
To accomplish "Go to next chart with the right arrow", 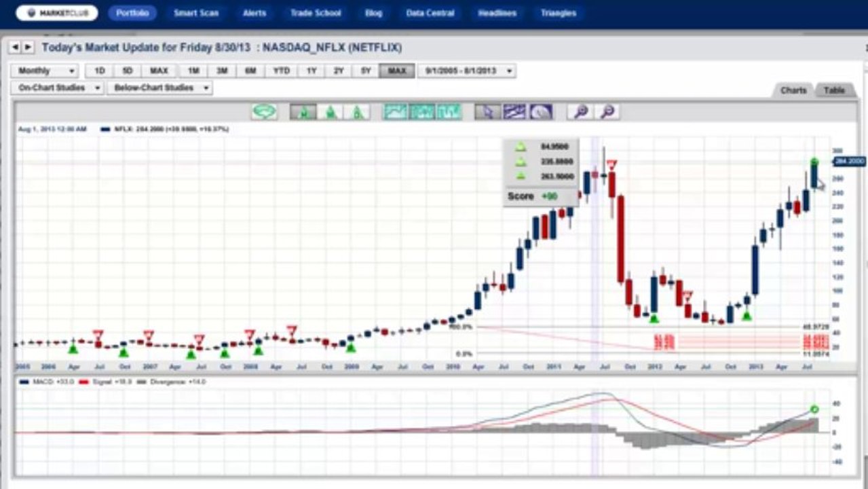I will [28, 47].
